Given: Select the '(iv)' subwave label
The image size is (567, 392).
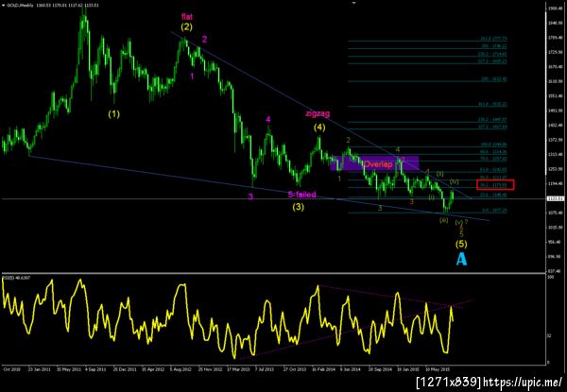Looking at the screenshot, I should 455,181.
